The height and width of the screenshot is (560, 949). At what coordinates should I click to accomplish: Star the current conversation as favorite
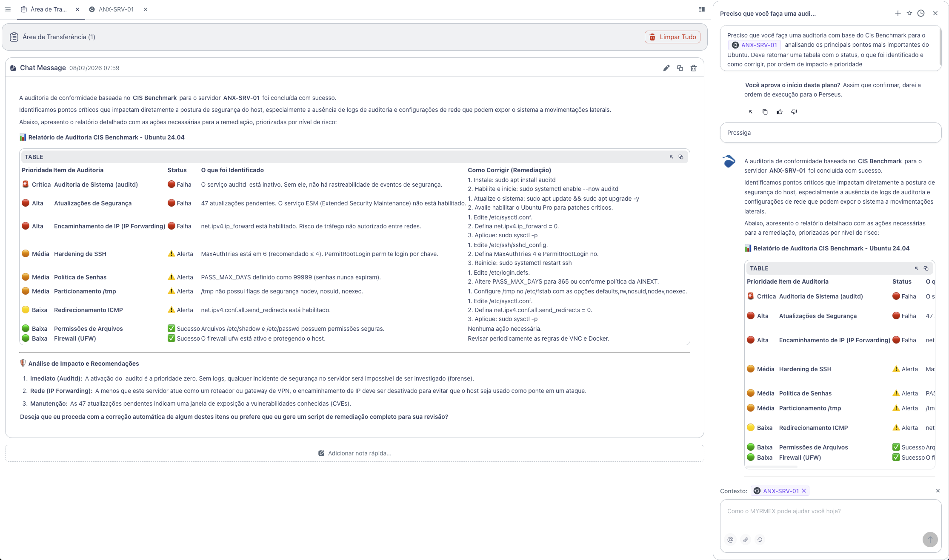click(x=909, y=13)
